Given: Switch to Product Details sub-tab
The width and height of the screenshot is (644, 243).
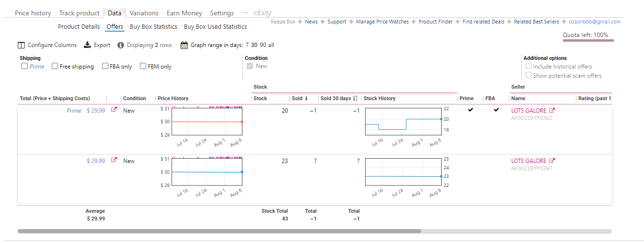Looking at the screenshot, I should (x=79, y=26).
